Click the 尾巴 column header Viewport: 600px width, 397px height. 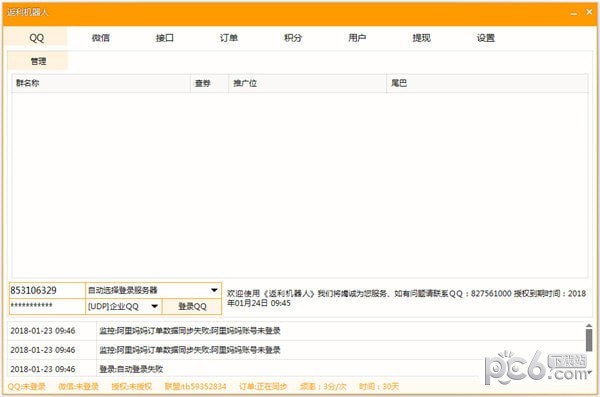[487, 83]
